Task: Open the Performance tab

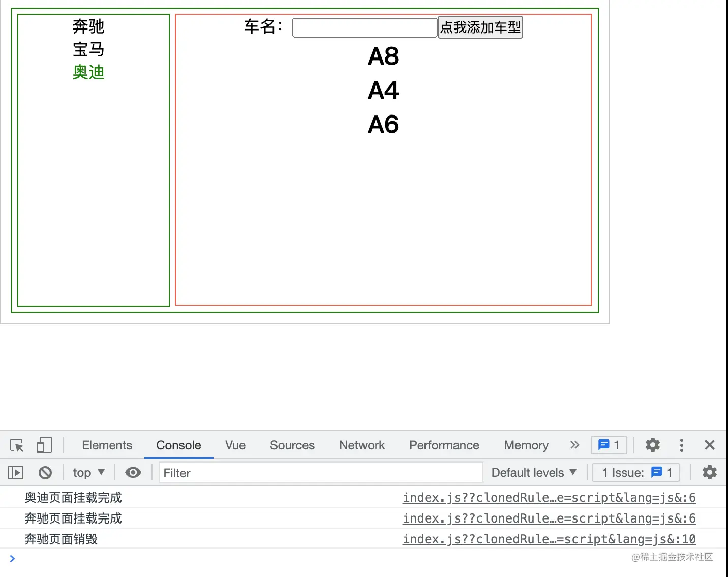Action: 444,445
